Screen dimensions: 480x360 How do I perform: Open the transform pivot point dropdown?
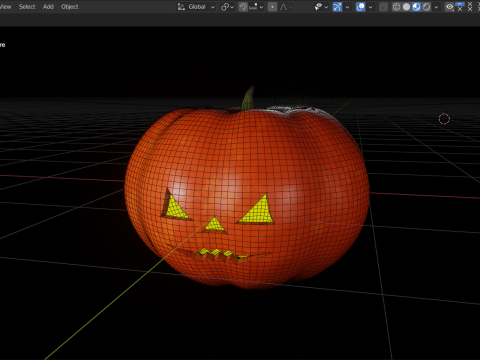point(227,7)
